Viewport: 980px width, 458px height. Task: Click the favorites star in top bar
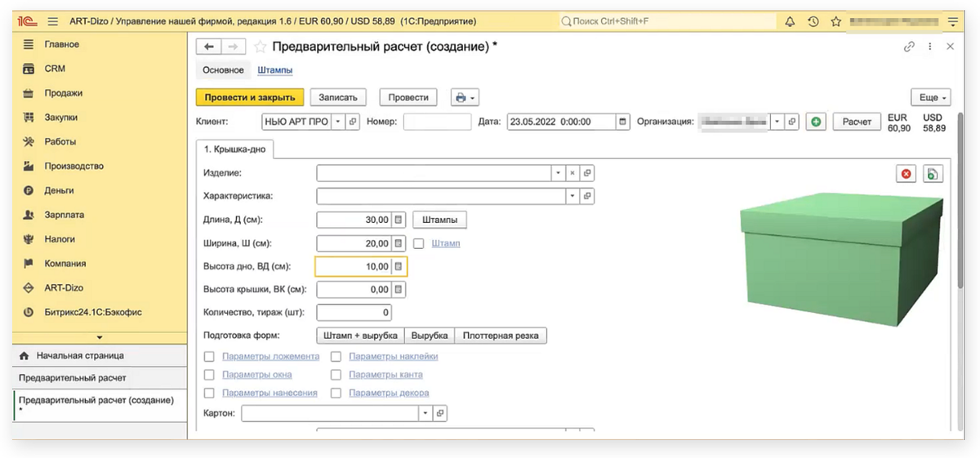835,21
